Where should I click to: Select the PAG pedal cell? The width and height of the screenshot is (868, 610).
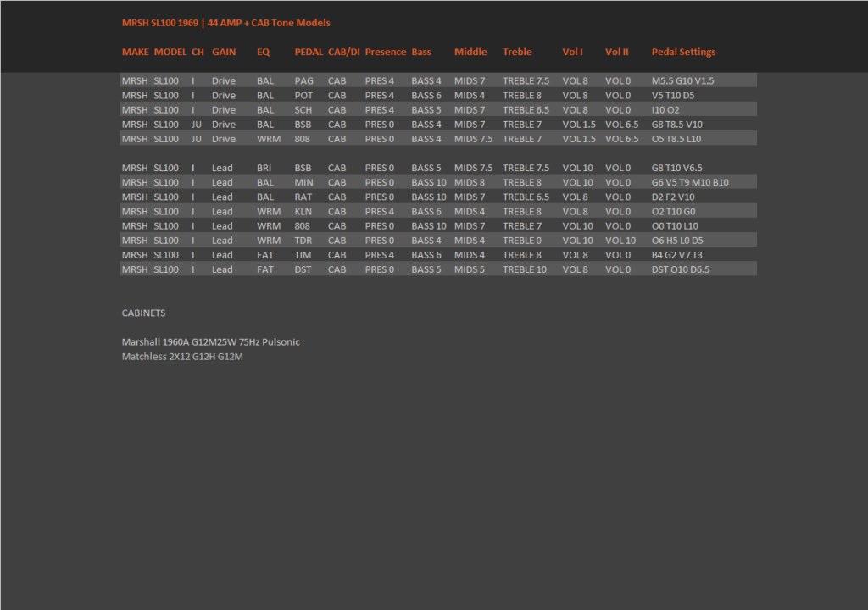click(x=304, y=80)
